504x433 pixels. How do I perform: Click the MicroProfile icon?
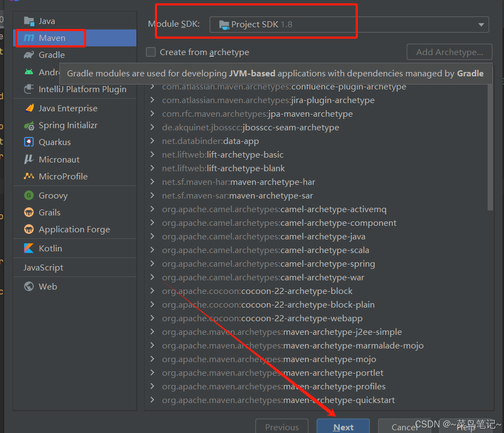pos(29,176)
